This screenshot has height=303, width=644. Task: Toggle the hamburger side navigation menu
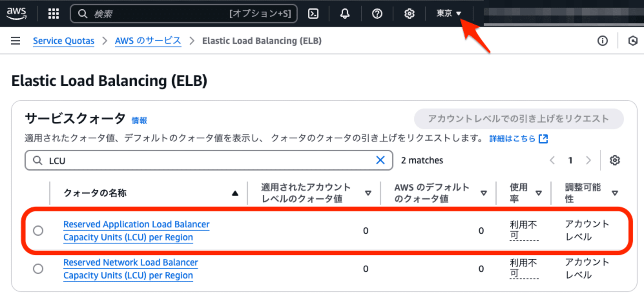pos(15,41)
